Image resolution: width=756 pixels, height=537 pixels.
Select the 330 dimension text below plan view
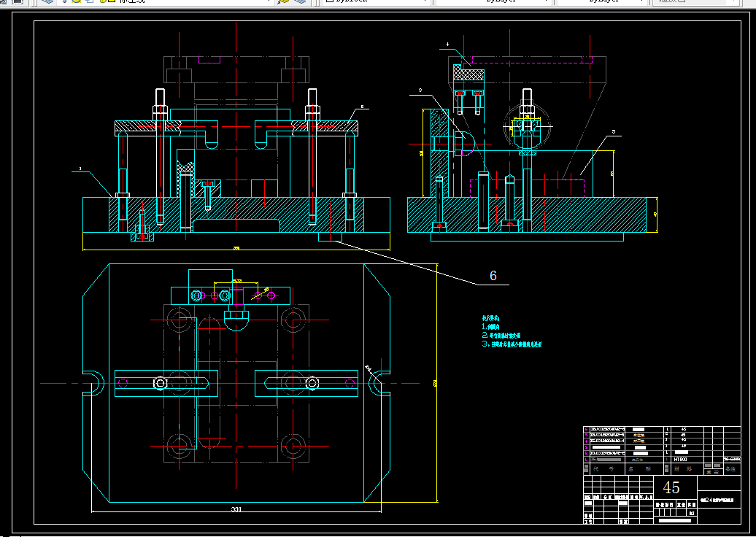tap(236, 509)
